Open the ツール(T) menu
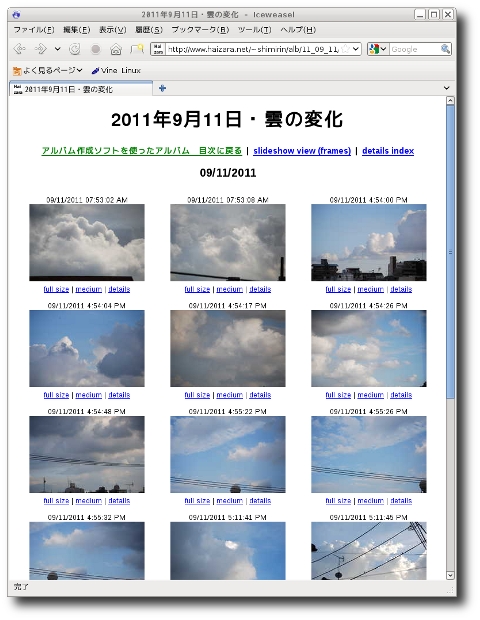This screenshot has width=480, height=620. point(254,30)
